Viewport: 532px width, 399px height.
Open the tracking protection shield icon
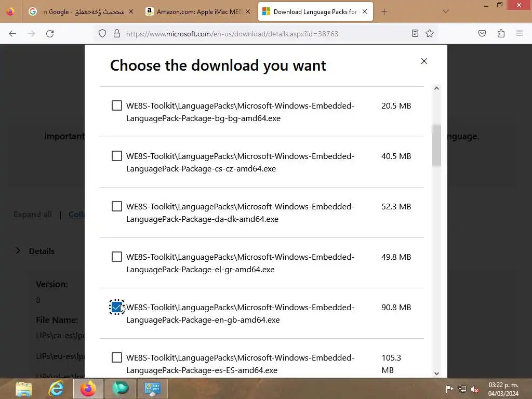point(102,33)
